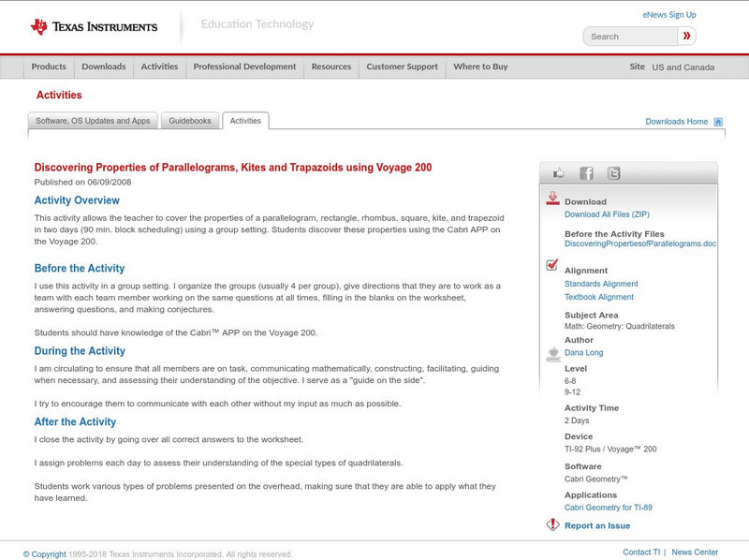
Task: Open the News Center footer link
Action: coord(695,553)
